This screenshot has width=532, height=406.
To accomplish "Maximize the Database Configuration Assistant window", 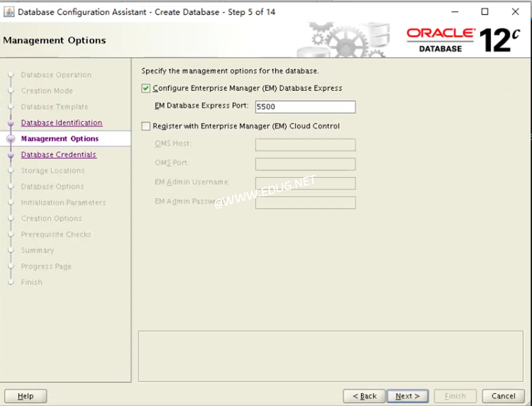I will coord(485,12).
